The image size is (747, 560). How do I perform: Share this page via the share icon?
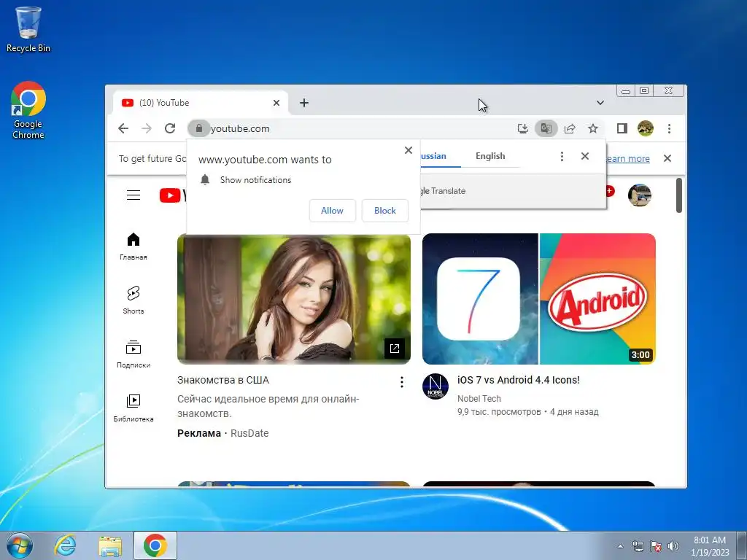[570, 128]
